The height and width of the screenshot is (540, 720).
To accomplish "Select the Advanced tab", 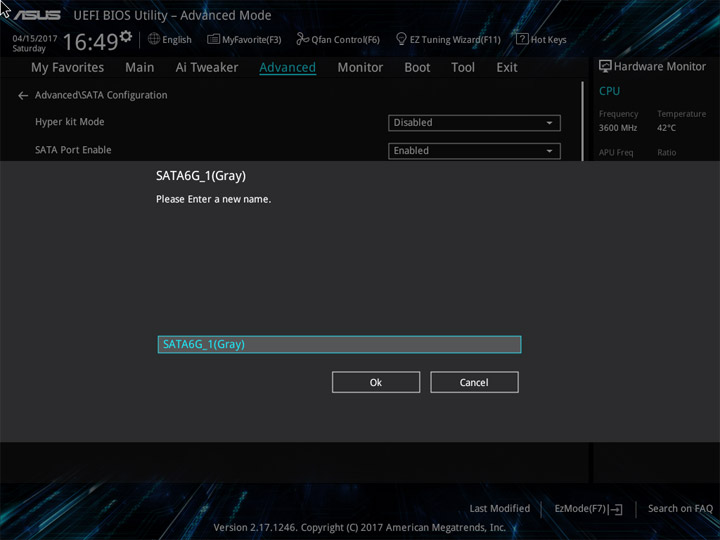I will [287, 68].
